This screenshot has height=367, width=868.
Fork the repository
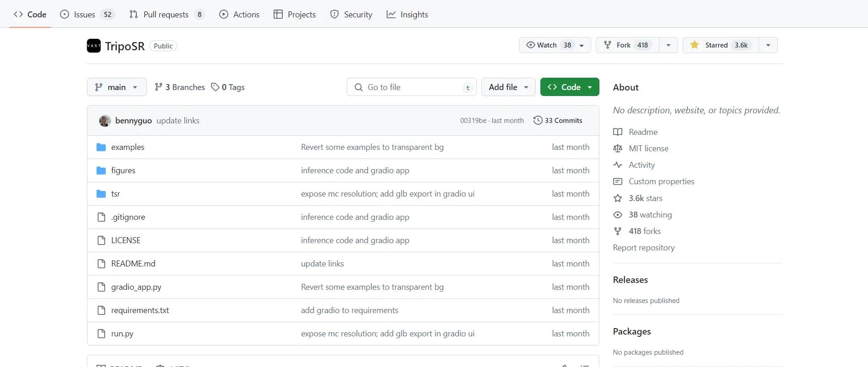[x=627, y=45]
